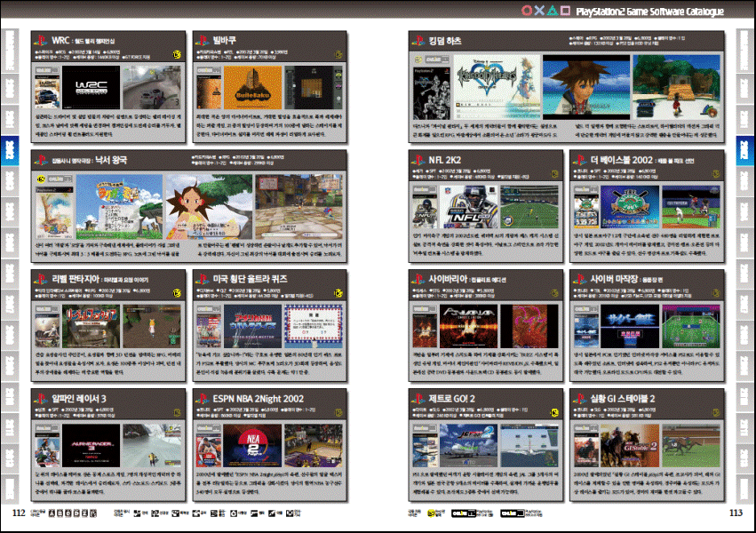The image size is (756, 533).
Task: Click the PlayStation logo beside 더 베이스볼 2002
Action: [579, 160]
